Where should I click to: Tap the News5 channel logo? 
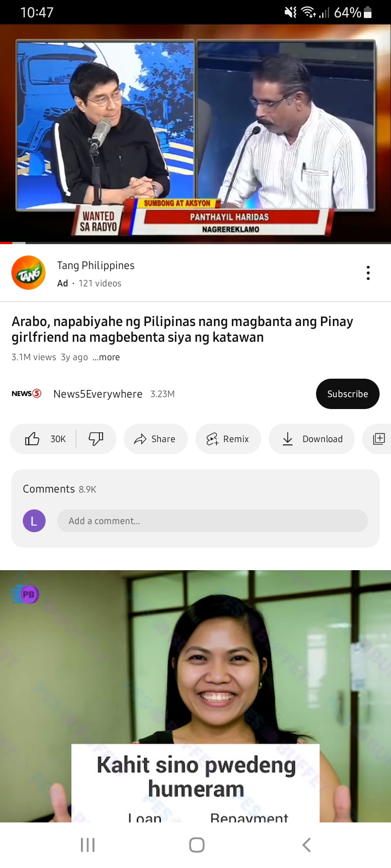click(27, 394)
